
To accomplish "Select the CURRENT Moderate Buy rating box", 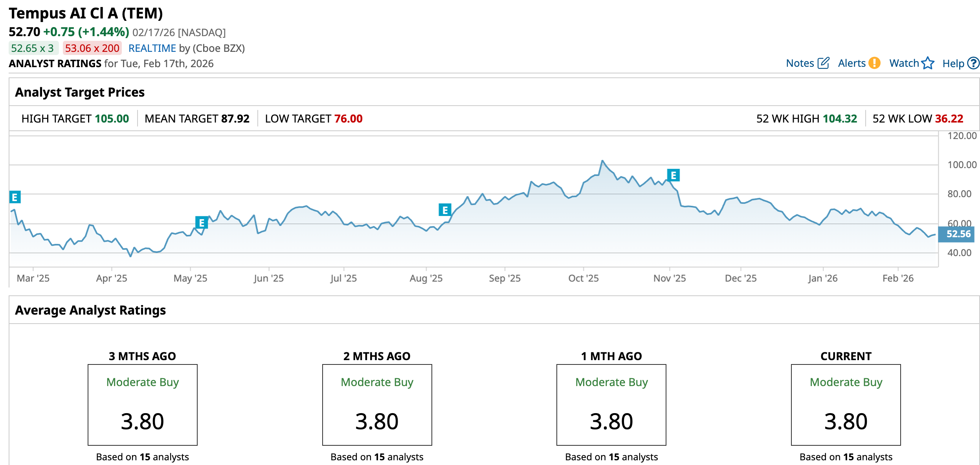I will click(846, 405).
